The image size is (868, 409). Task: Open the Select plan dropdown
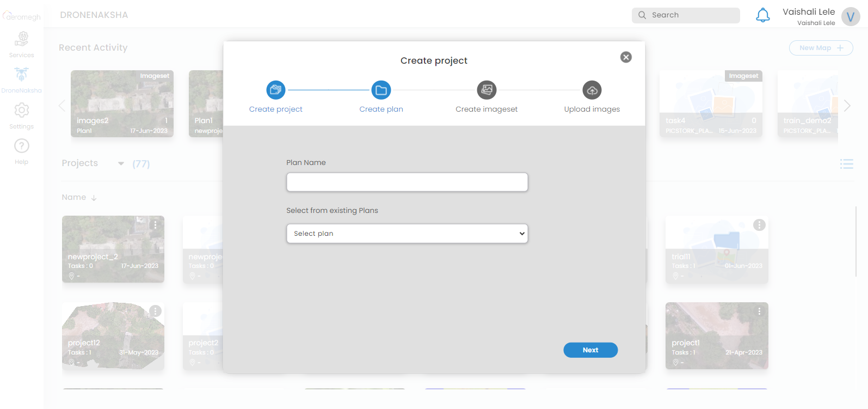[x=407, y=234]
